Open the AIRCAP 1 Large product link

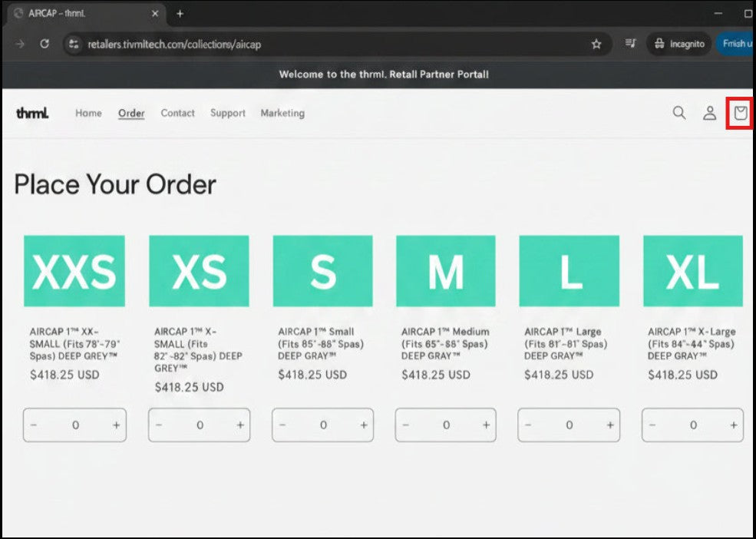(566, 343)
